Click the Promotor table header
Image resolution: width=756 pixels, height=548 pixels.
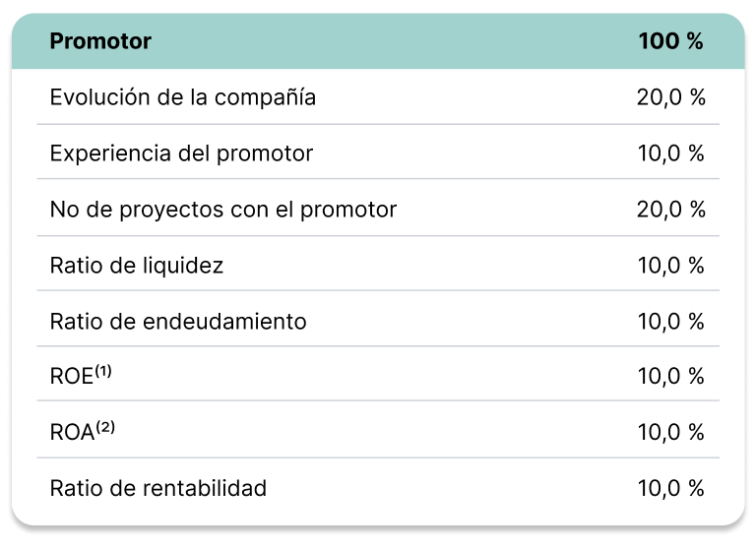click(100, 41)
